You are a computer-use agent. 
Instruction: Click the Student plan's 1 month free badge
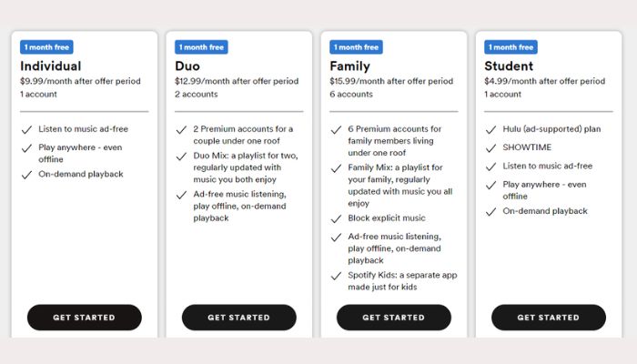tap(511, 47)
